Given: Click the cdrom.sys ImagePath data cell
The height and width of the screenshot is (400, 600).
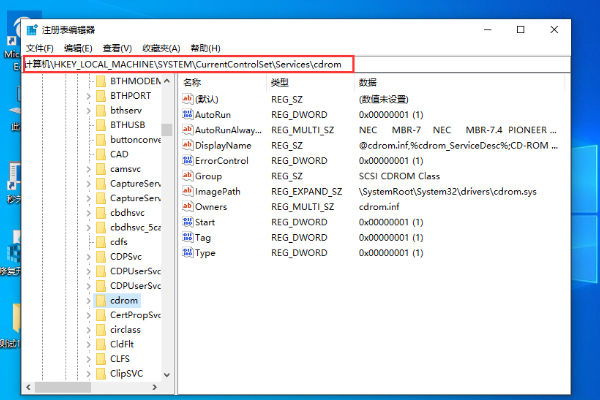Looking at the screenshot, I should [447, 191].
